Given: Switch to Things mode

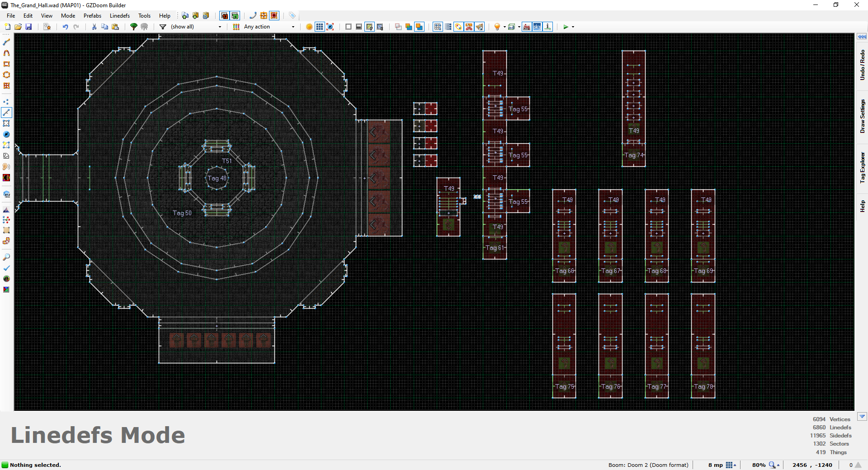Looking at the screenshot, I should [6, 134].
